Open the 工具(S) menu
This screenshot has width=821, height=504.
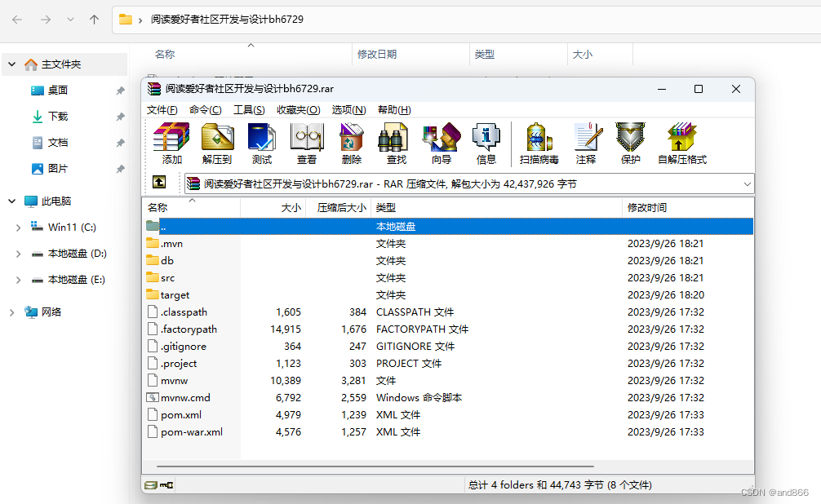(249, 110)
